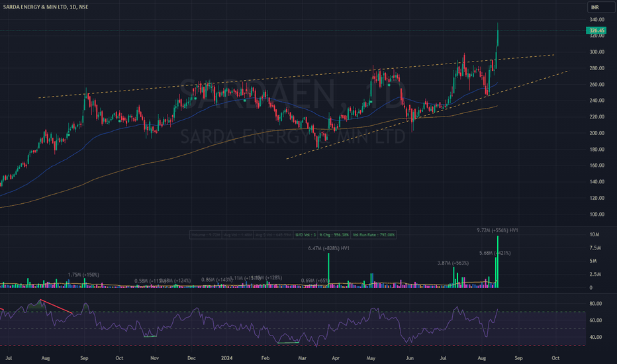The image size is (617, 364).
Task: Click the 220.00 price axis label
Action: click(596, 117)
